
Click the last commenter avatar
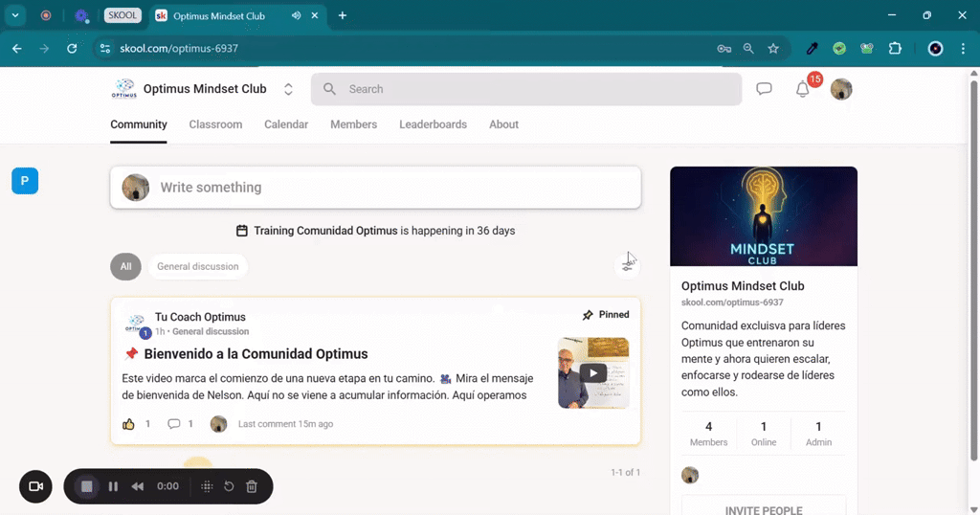click(x=219, y=424)
